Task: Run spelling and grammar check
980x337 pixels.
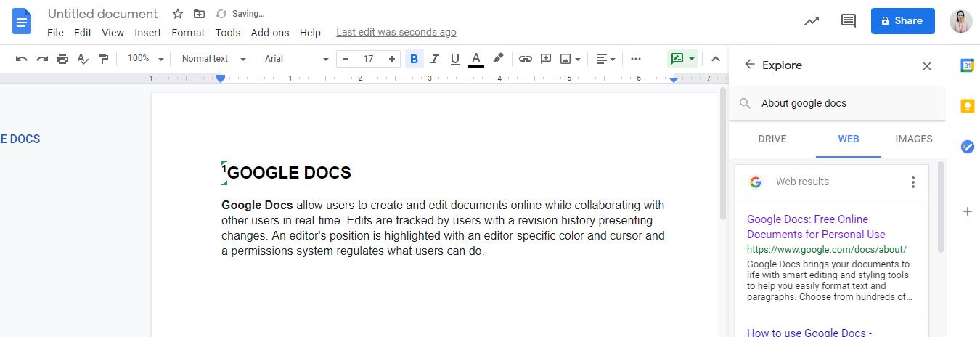Action: [83, 59]
